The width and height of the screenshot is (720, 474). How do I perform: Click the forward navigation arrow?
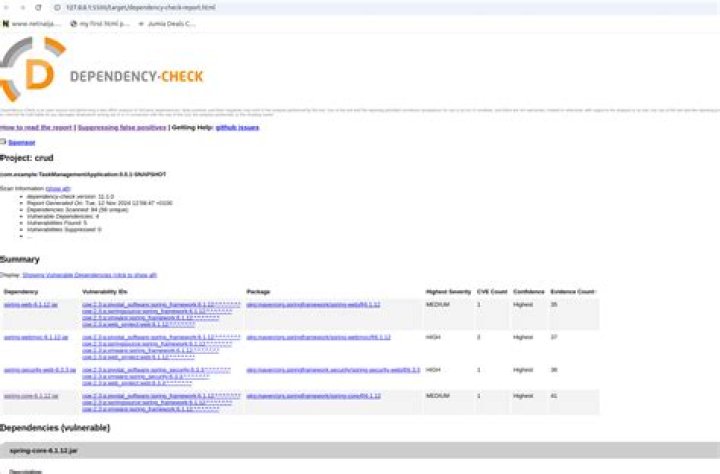[x=21, y=7]
